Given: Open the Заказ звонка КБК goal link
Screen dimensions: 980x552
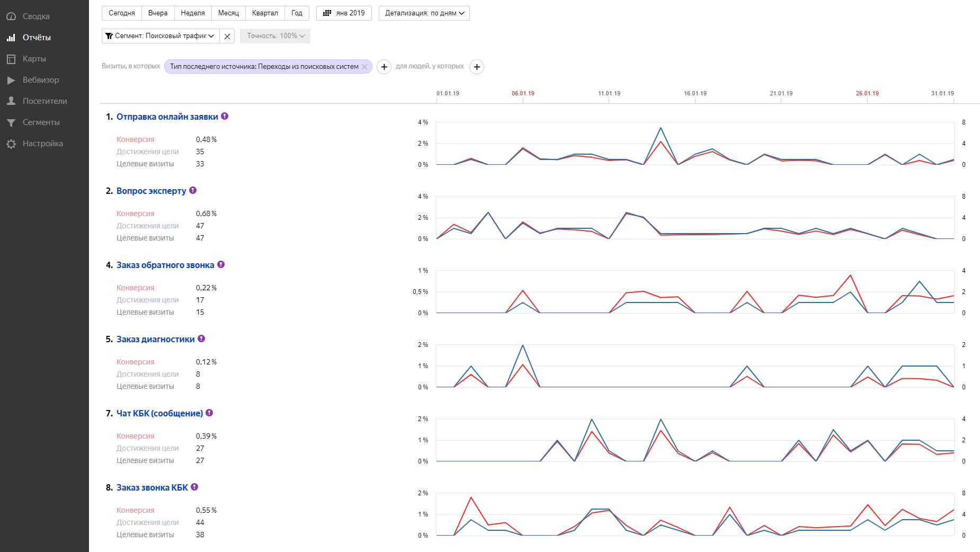Looking at the screenshot, I should (152, 487).
